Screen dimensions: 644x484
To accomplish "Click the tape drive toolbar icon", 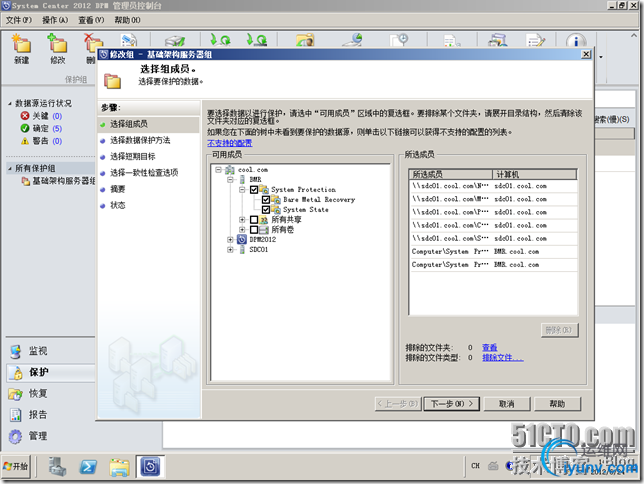I will 175,40.
